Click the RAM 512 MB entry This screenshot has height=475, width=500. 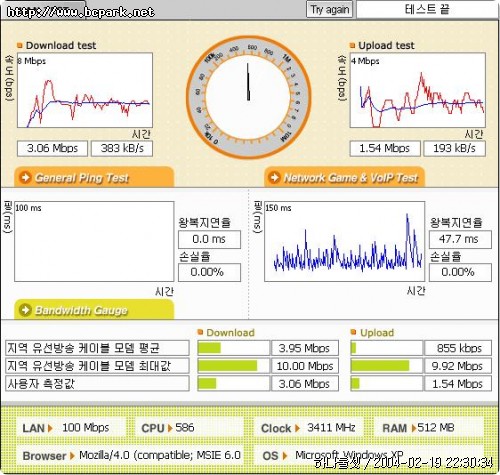tap(428, 427)
